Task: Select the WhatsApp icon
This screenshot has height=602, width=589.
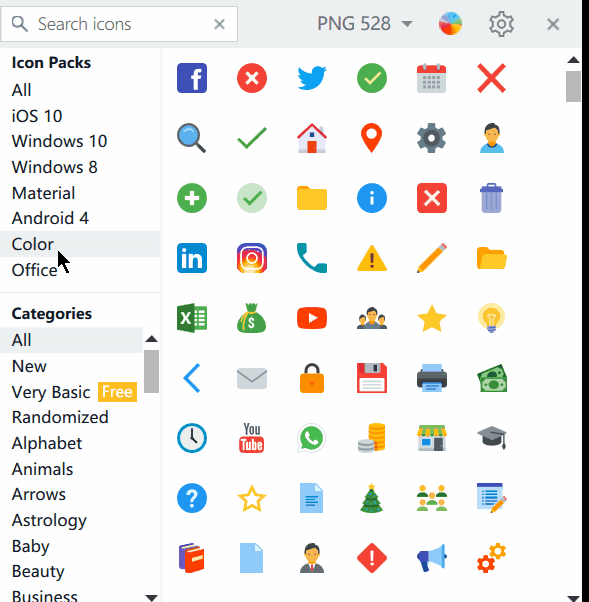Action: [312, 438]
